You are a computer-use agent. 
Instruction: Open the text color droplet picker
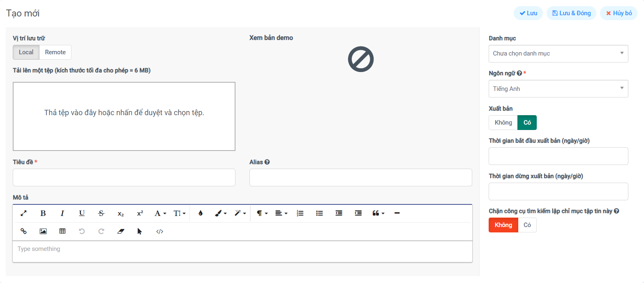200,213
